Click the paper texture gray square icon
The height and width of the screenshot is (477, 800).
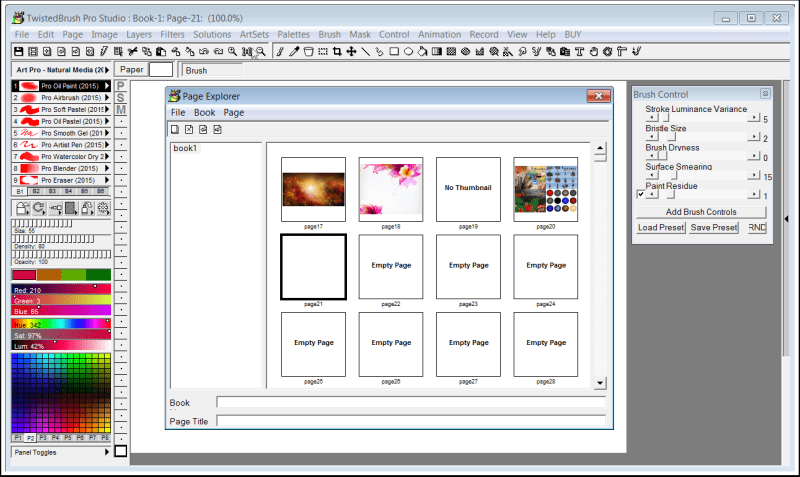coord(71,208)
